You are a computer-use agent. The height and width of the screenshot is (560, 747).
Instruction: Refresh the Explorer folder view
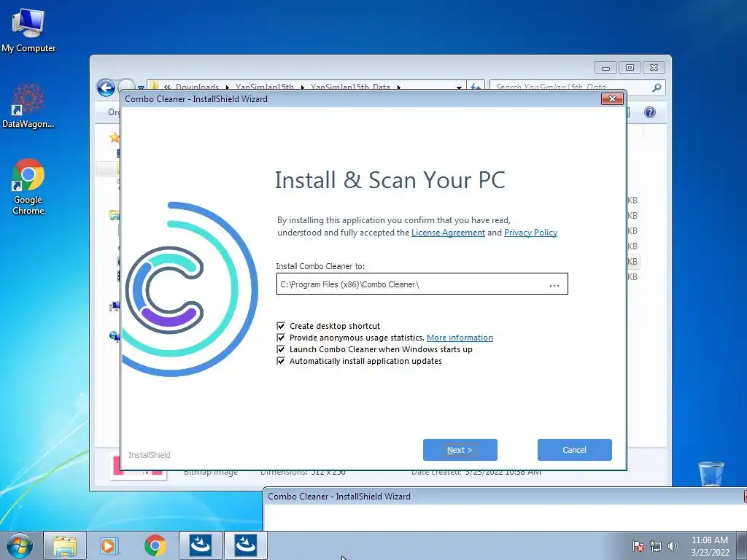pyautogui.click(x=476, y=87)
